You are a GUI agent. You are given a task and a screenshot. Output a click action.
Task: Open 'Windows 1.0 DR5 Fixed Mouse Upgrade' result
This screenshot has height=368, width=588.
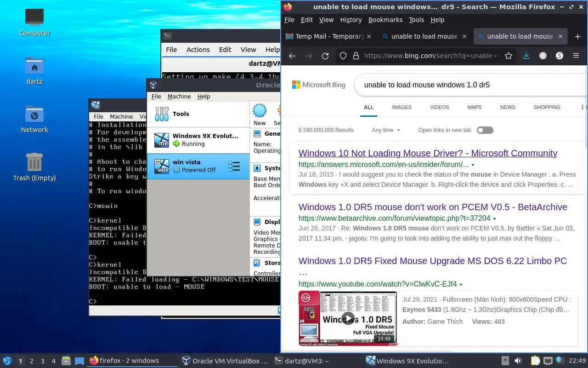433,261
